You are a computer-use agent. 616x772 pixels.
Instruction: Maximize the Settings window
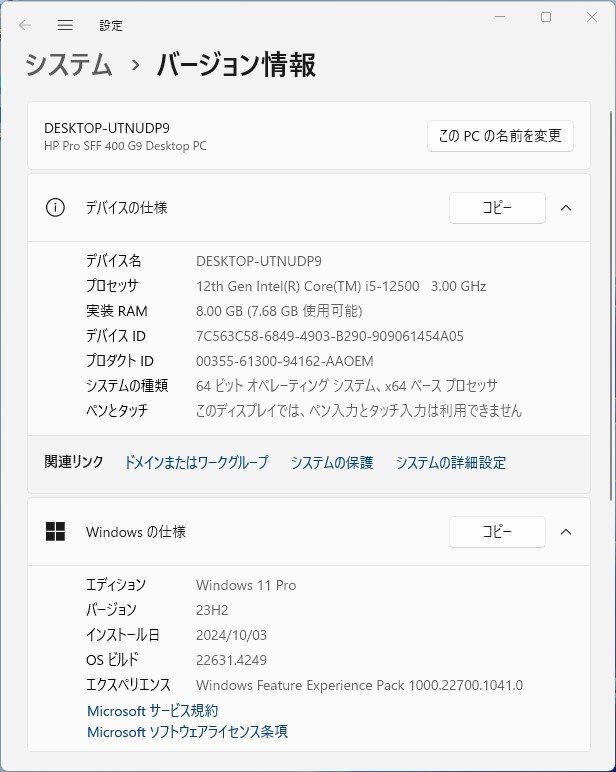click(546, 17)
